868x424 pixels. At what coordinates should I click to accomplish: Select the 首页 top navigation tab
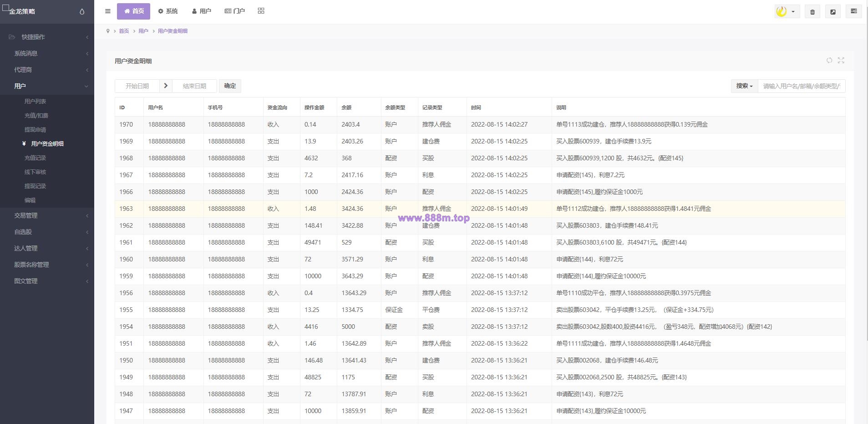point(133,11)
